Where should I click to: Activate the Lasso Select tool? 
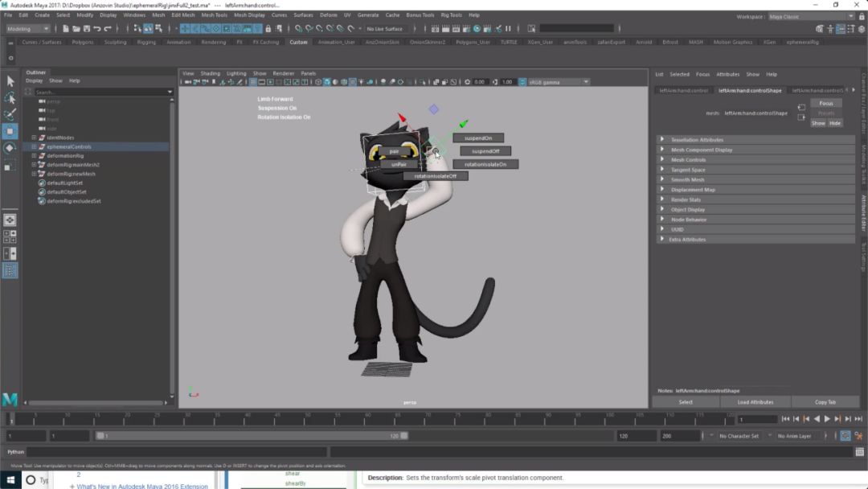[10, 98]
